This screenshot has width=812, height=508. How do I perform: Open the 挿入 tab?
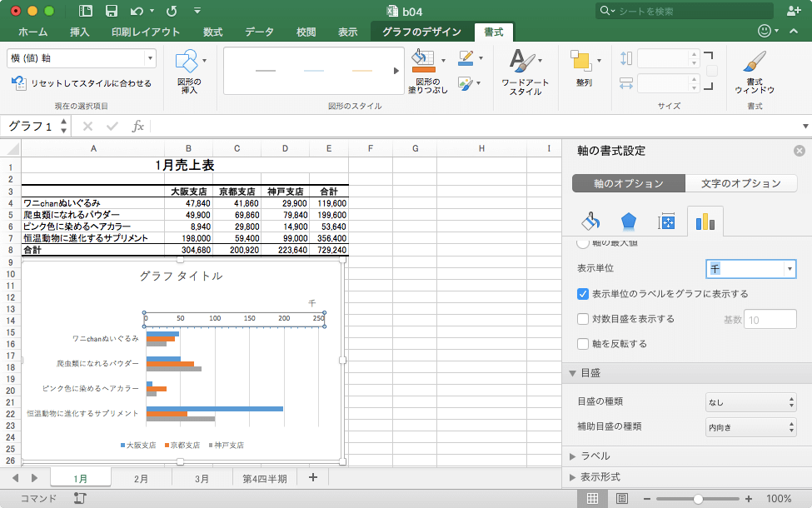[x=80, y=32]
